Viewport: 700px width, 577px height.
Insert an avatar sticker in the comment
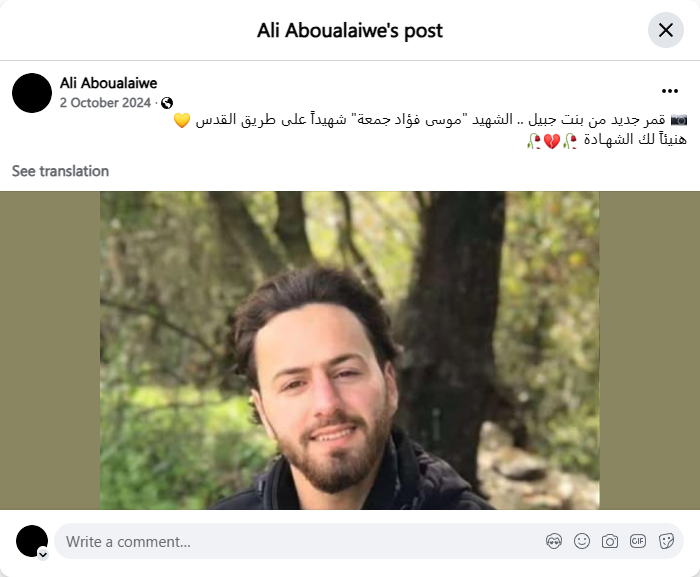pos(554,541)
